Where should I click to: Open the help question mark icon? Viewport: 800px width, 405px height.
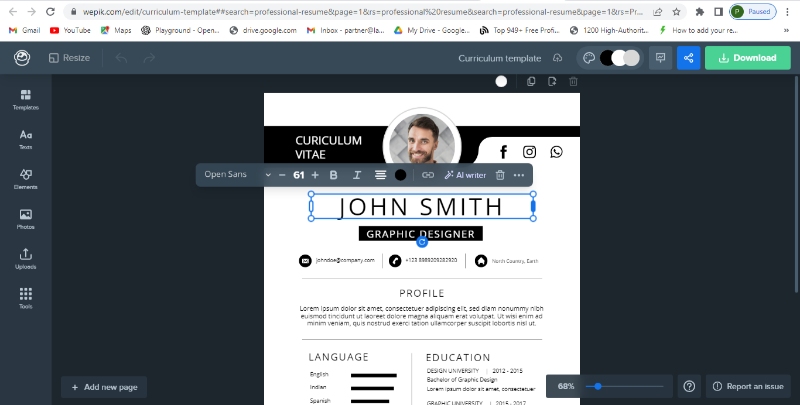click(x=689, y=386)
